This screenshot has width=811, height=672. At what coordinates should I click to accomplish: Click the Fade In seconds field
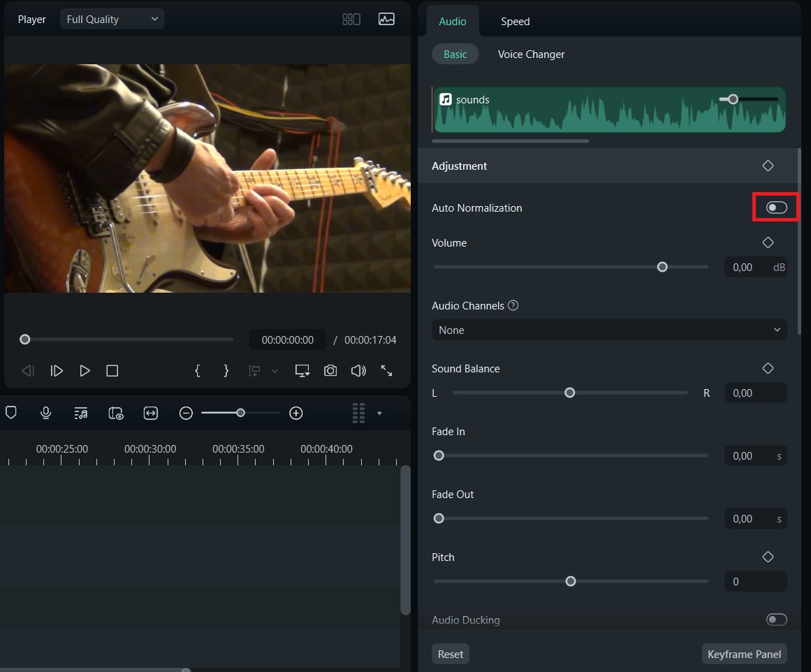(x=756, y=456)
